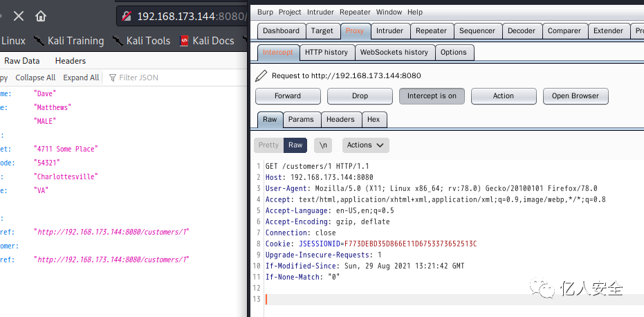This screenshot has height=317, width=644.
Task: Click the first customers/1 href link
Action: (x=113, y=233)
